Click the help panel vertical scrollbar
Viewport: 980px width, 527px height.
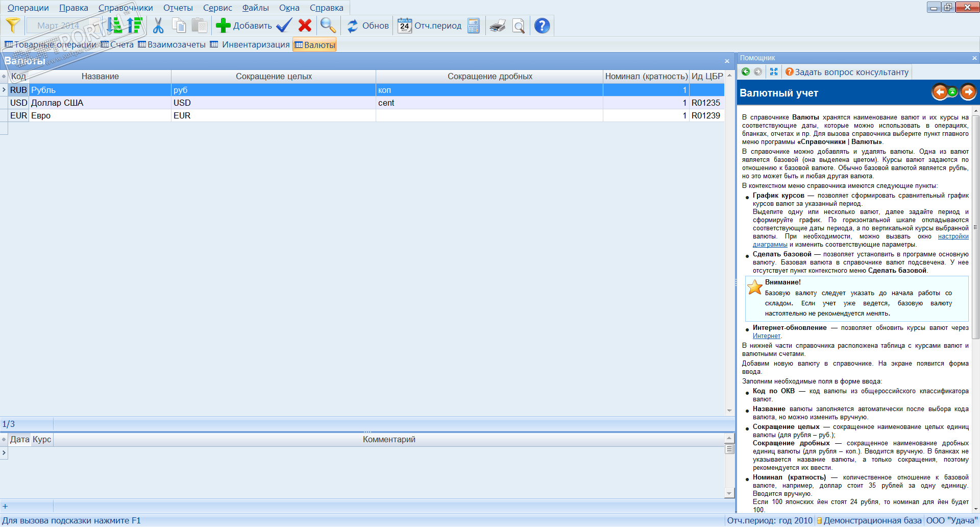(x=976, y=227)
